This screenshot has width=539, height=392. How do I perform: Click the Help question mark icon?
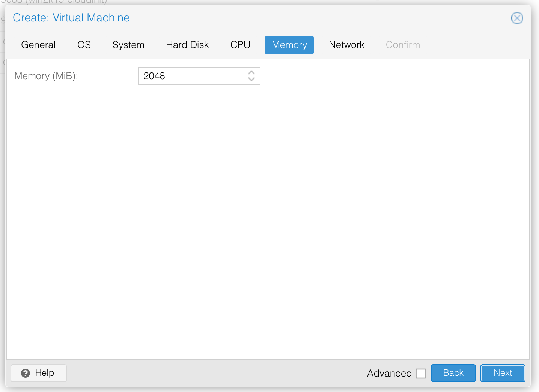click(x=25, y=373)
